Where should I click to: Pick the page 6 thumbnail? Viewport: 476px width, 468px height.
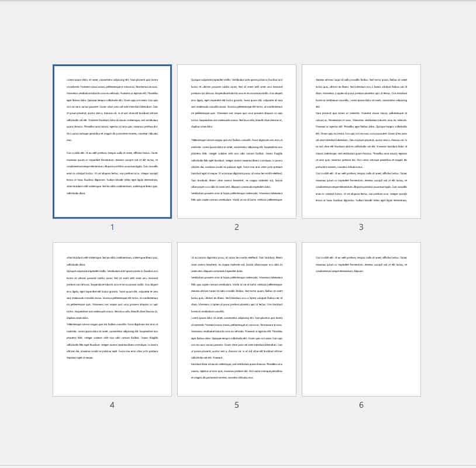tap(361, 319)
